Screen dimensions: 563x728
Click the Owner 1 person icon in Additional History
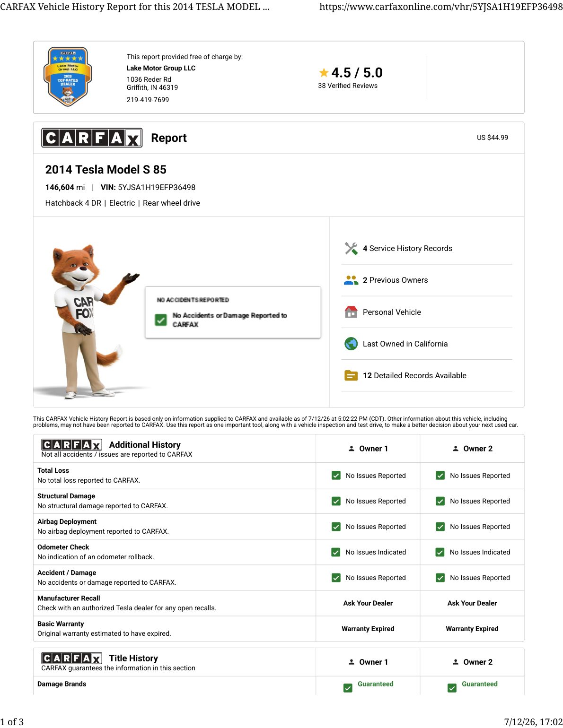pos(352,449)
